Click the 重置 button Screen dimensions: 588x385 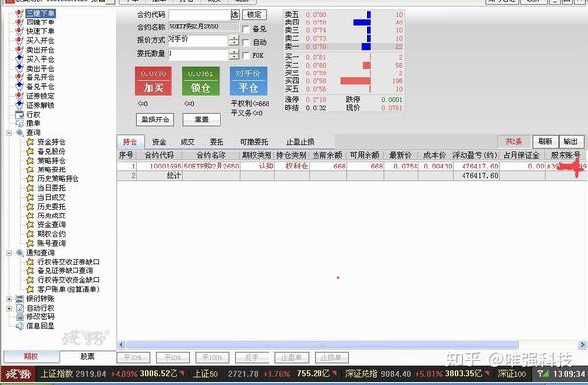[x=202, y=120]
